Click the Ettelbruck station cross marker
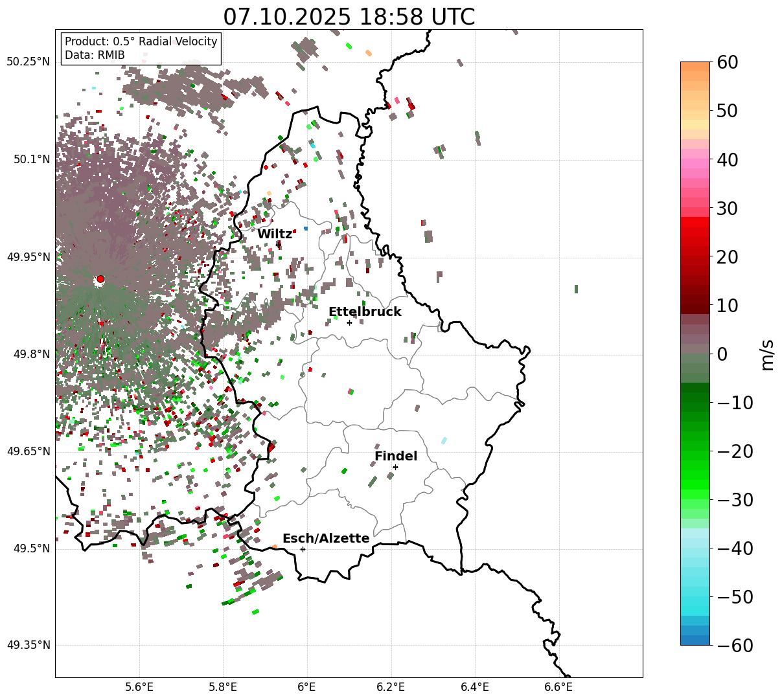Screen dimensions: 782x700 (349, 322)
